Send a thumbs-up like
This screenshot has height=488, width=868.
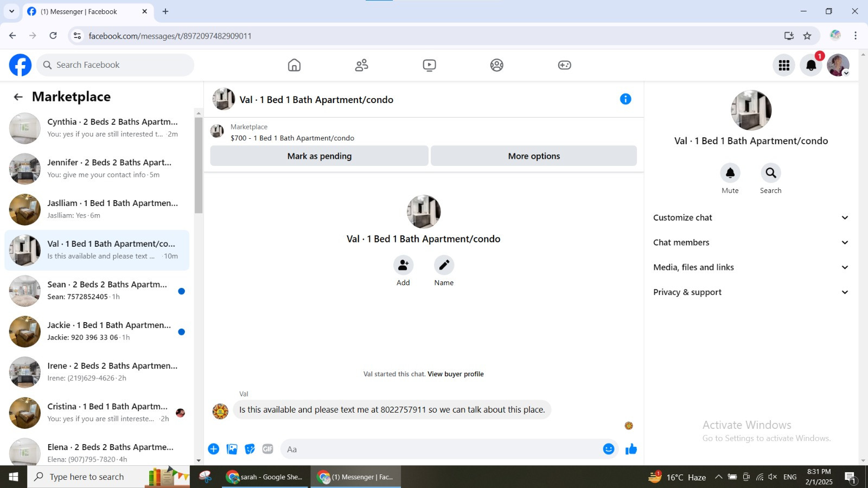[631, 449]
